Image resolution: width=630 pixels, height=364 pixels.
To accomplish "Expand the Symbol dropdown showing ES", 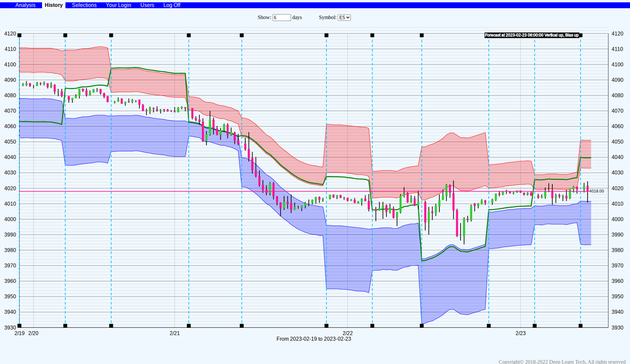I will click(344, 17).
